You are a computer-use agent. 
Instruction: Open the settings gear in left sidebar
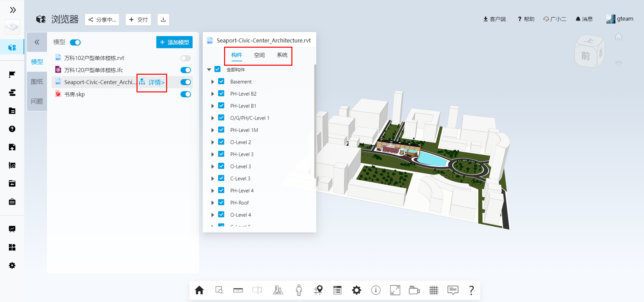pos(12,266)
